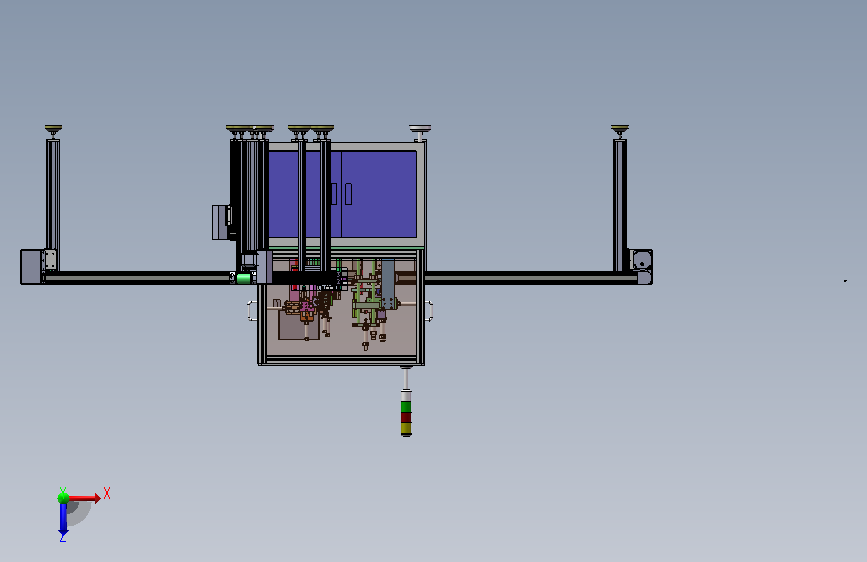Select the right blue cabinet door panel

(x=379, y=194)
